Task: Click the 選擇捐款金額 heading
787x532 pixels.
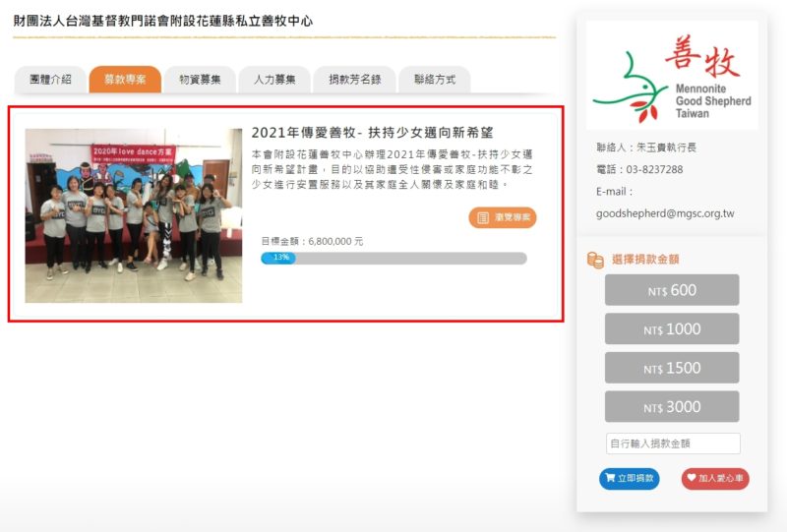Action: tap(645, 260)
